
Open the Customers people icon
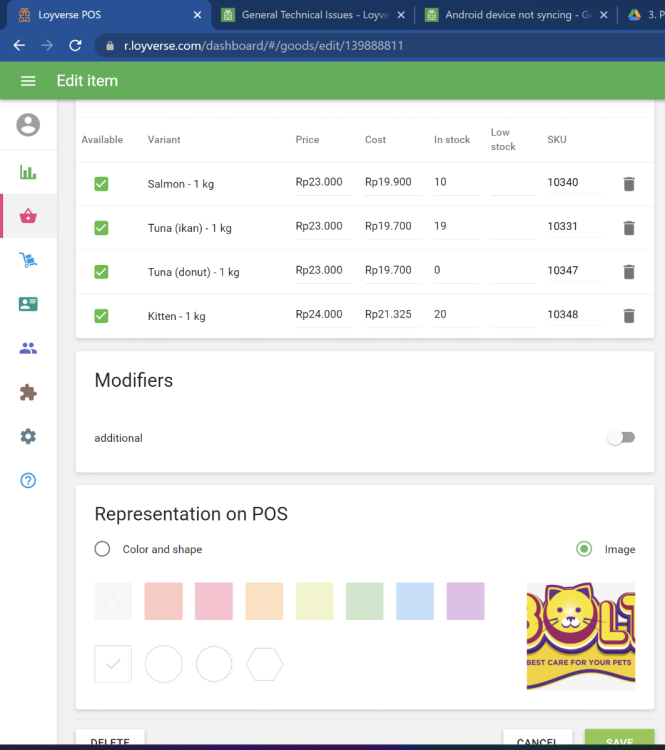click(28, 348)
